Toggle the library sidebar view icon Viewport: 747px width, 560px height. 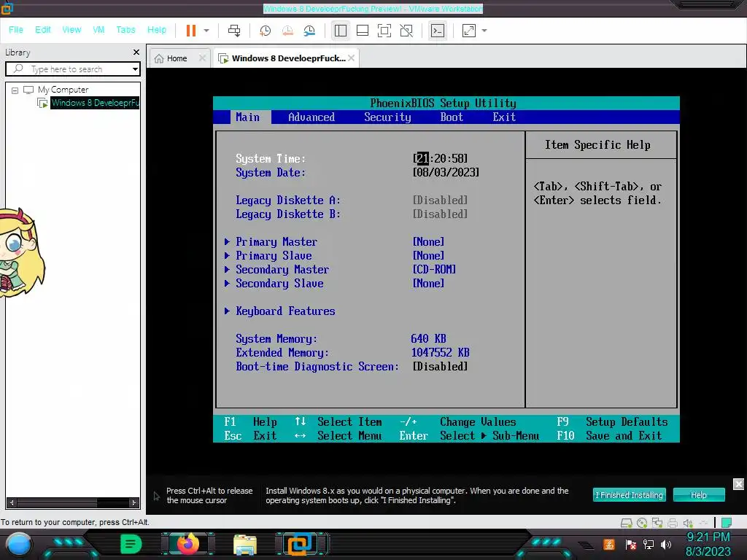[x=340, y=31]
